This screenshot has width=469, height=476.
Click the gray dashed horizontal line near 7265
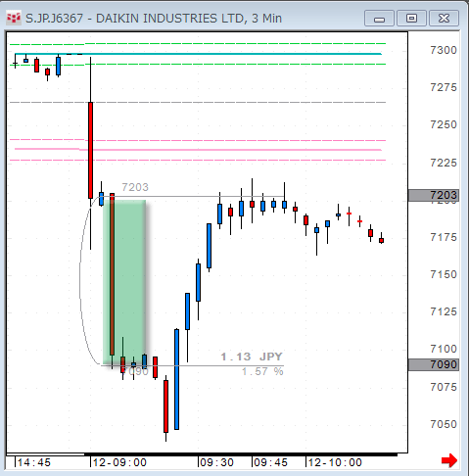tap(198, 103)
